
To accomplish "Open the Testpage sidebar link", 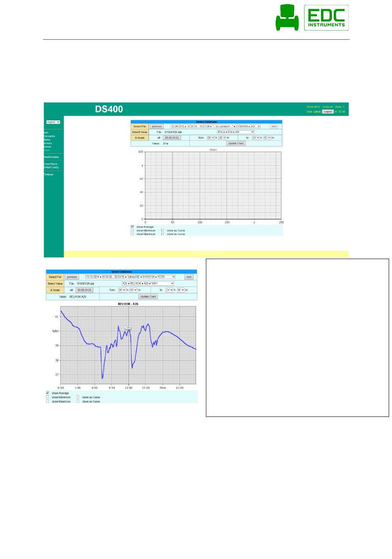I will [49, 174].
